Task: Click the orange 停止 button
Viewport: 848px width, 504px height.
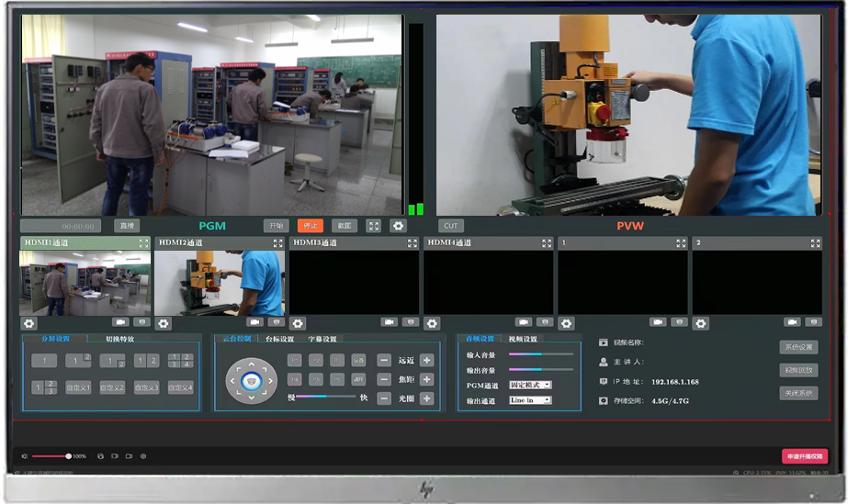Action: pos(310,226)
